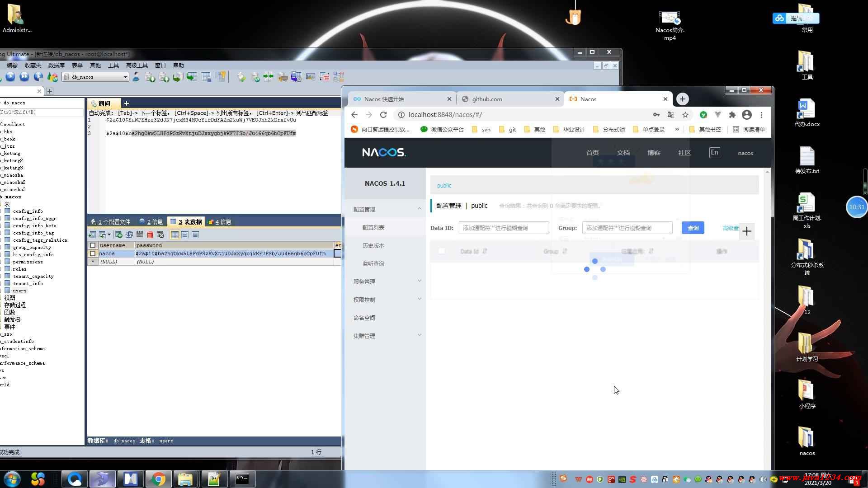Toggle the En language switch in Nacos header
Screen dimensions: 868x488
pos(714,153)
